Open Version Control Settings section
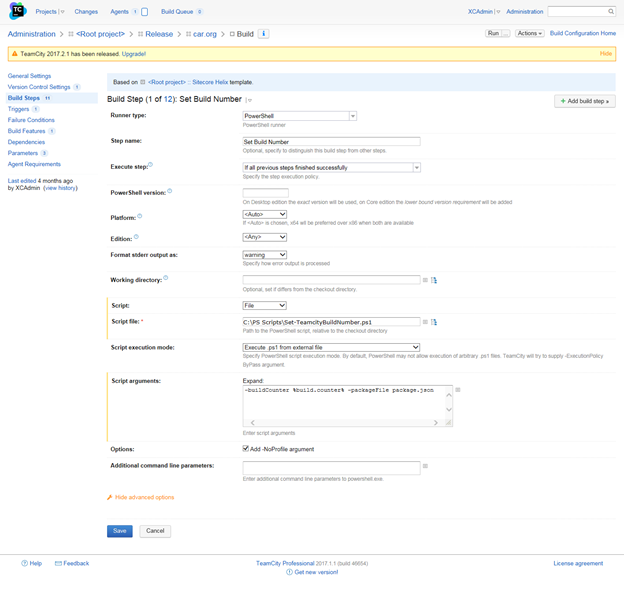Screen dimensions: 624x594 tap(39, 87)
